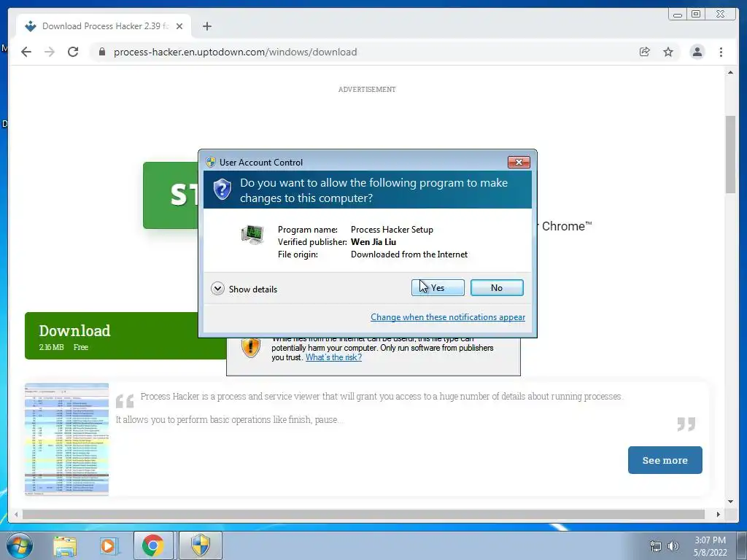Open Windows Explorer from the taskbar
Image resolution: width=747 pixels, height=560 pixels.
coord(65,545)
